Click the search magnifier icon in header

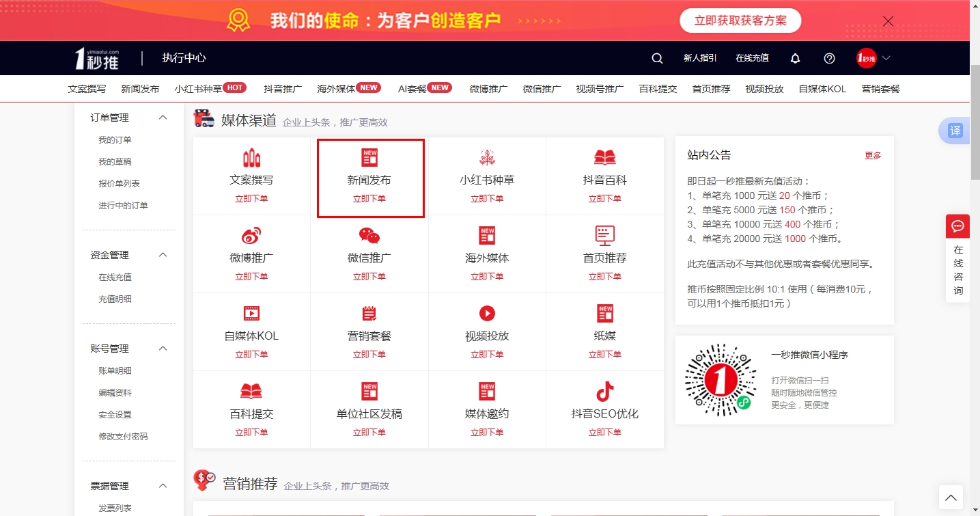point(657,59)
